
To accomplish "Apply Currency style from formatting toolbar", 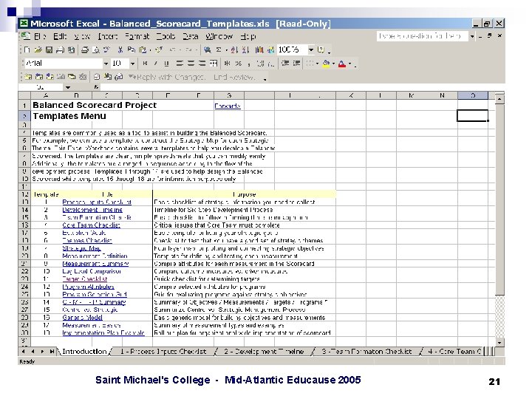I will coord(228,64).
